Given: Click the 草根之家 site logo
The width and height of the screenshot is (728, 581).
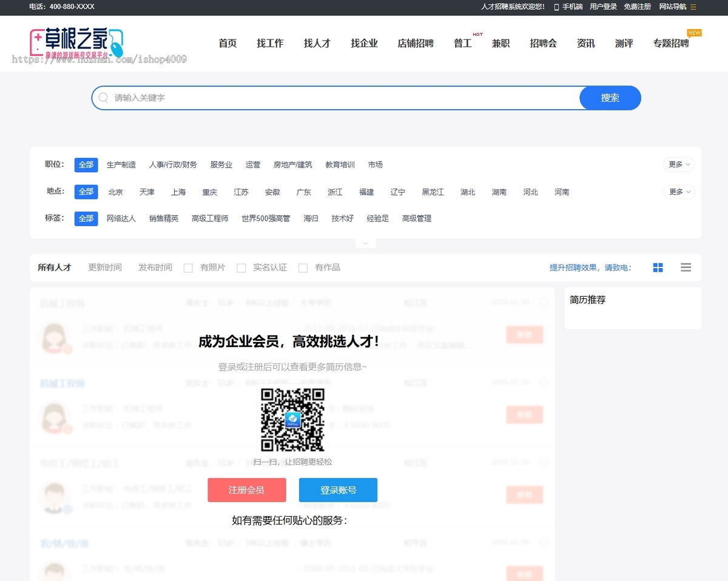Looking at the screenshot, I should pyautogui.click(x=77, y=43).
